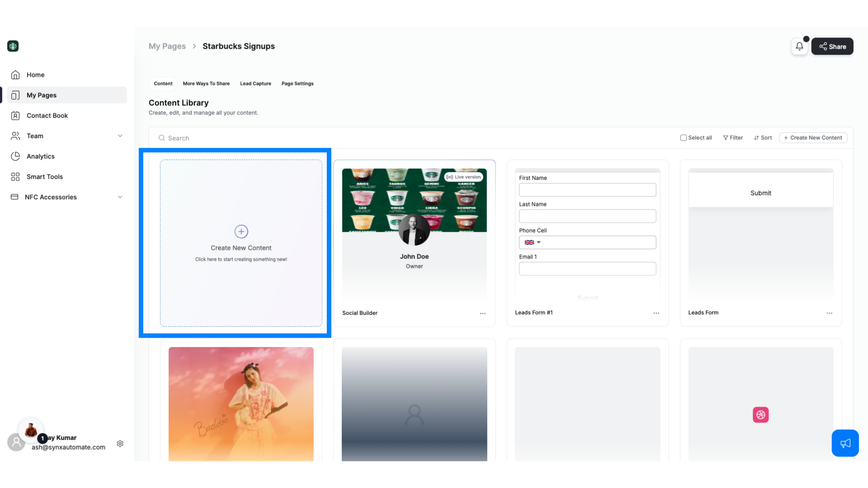Open the gray profile placeholder thumbnail
This screenshot has width=868, height=488.
click(414, 404)
